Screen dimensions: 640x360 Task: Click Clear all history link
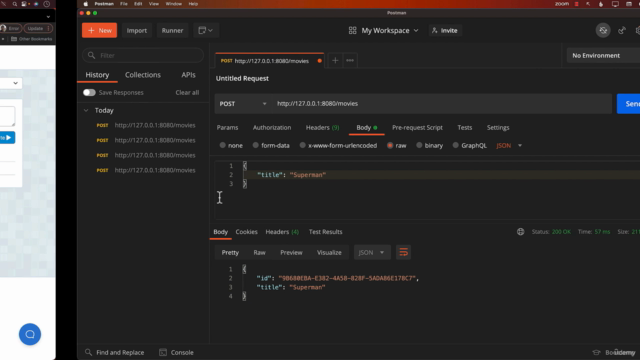click(x=187, y=92)
